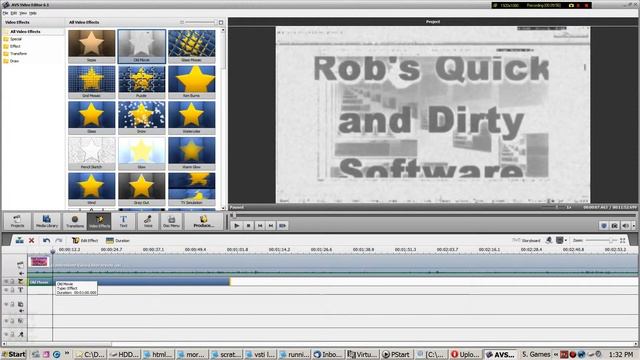Click the zoom to fit icon

click(x=622, y=240)
